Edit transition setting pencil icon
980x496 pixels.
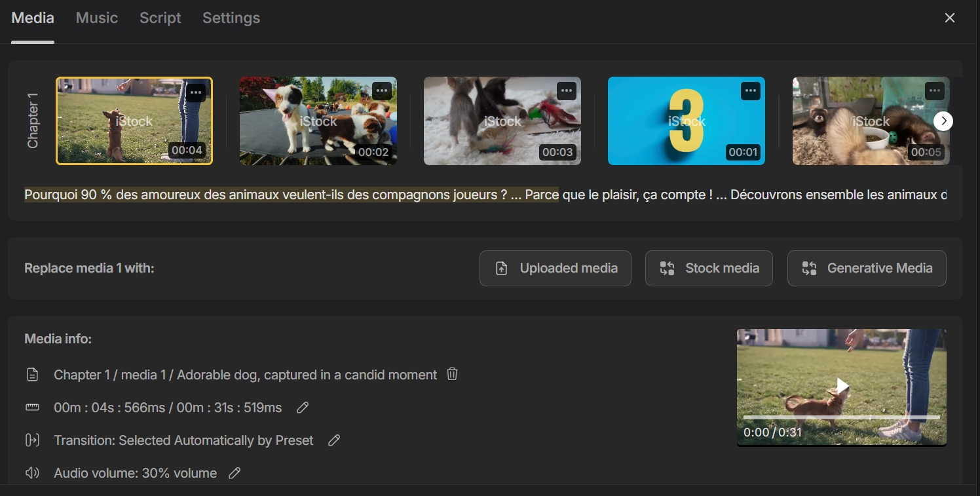pos(334,440)
